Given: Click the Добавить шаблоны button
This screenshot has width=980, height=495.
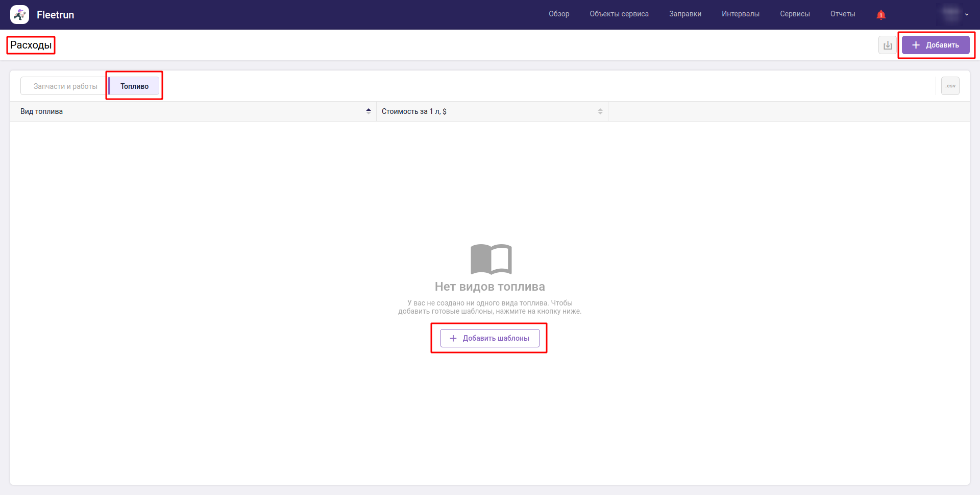Looking at the screenshot, I should coord(489,338).
